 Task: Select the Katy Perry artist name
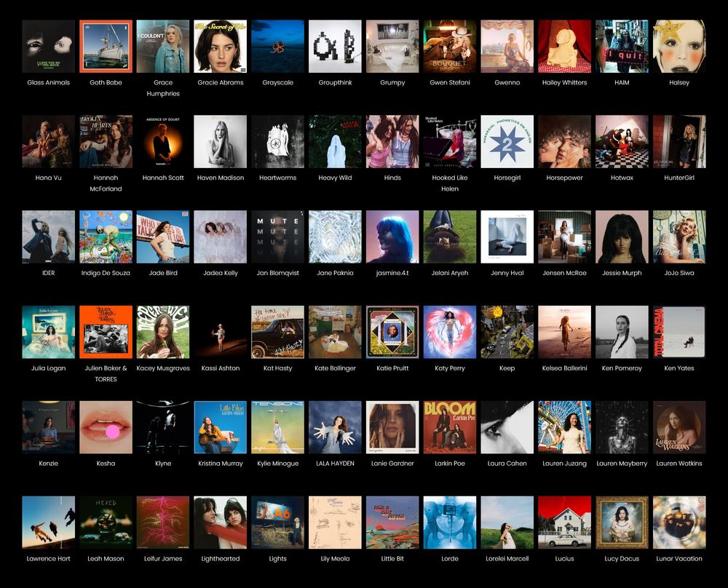450,368
